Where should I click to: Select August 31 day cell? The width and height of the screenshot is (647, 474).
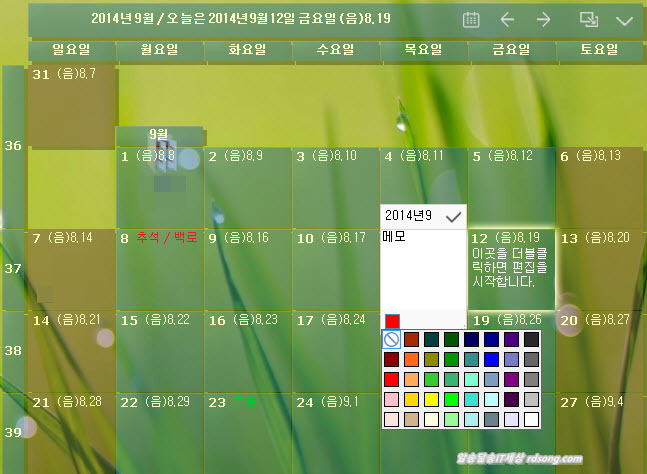[72, 107]
